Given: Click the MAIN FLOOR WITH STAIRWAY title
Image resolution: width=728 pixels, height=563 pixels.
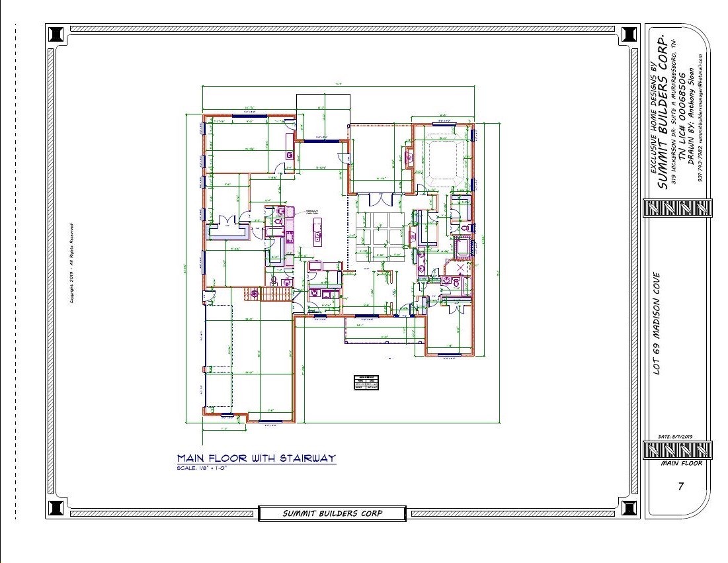Looking at the screenshot, I should click(x=256, y=458).
